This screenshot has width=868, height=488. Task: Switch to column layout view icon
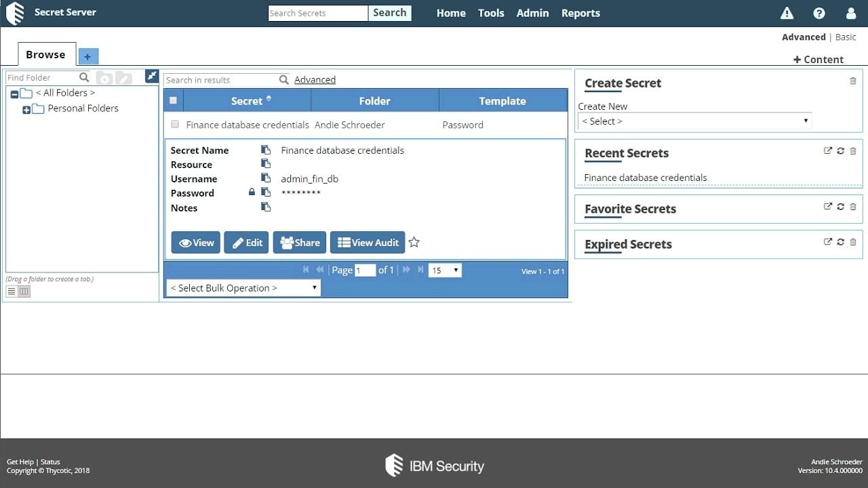pos(24,291)
